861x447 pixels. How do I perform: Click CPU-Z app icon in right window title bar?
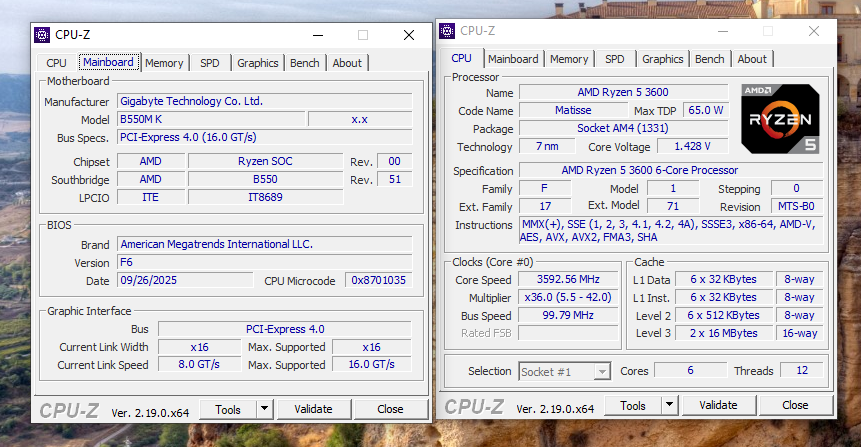coord(447,31)
